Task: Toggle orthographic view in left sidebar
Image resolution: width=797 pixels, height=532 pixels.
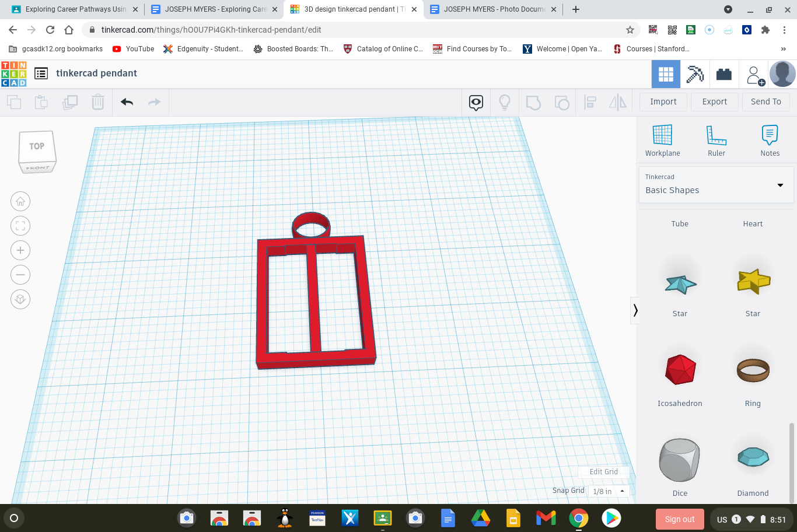Action: [x=20, y=299]
